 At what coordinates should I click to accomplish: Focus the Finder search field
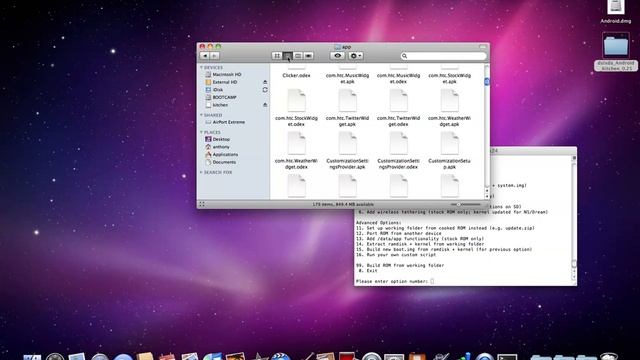click(444, 56)
